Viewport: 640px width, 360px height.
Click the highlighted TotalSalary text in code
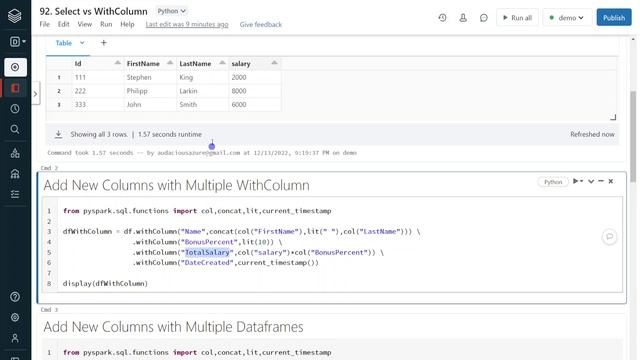(207, 252)
